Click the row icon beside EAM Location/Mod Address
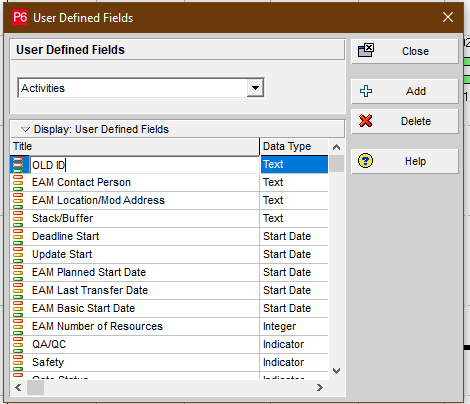The image size is (470, 404). coord(18,201)
